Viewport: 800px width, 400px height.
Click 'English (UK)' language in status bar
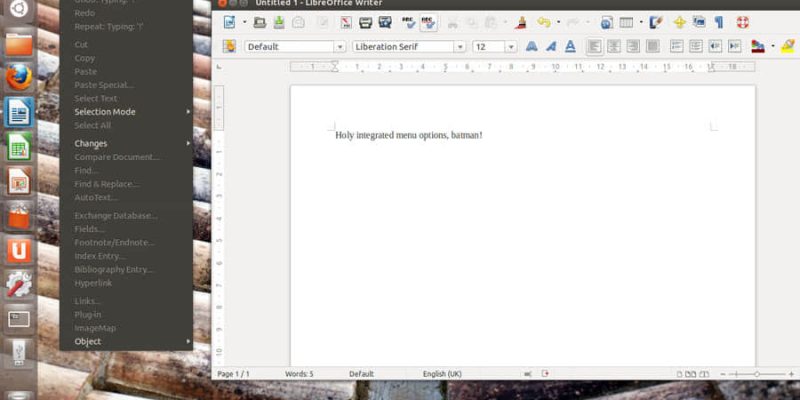[442, 374]
